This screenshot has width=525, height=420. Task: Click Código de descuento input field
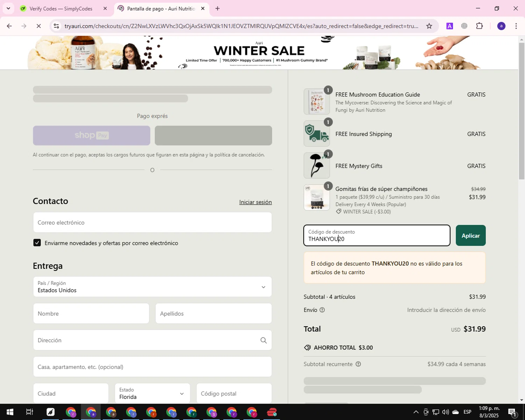coord(377,236)
